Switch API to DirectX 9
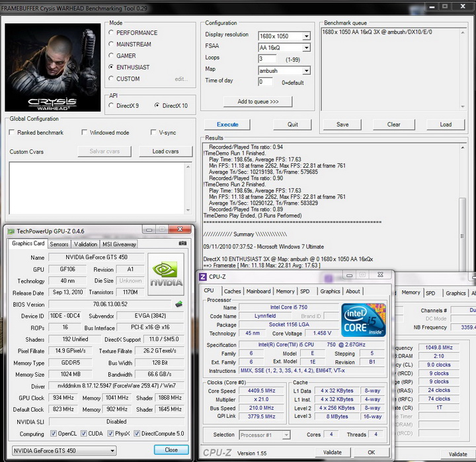Viewport: 476px width, 462px height. (x=111, y=105)
